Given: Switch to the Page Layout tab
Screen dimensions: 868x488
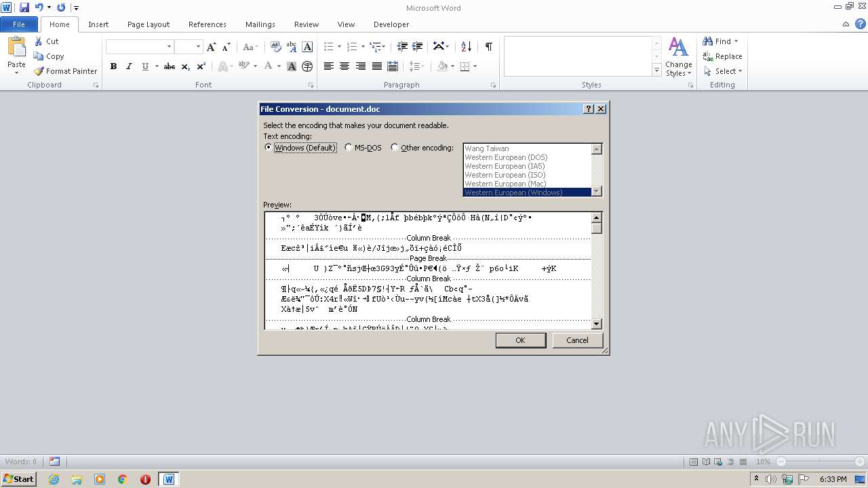Looking at the screenshot, I should pyautogui.click(x=149, y=24).
